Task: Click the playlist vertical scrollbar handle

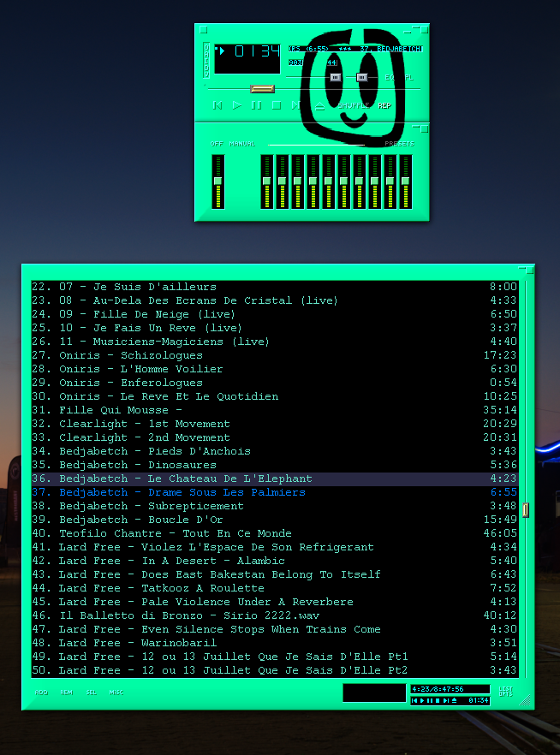Action: [526, 510]
